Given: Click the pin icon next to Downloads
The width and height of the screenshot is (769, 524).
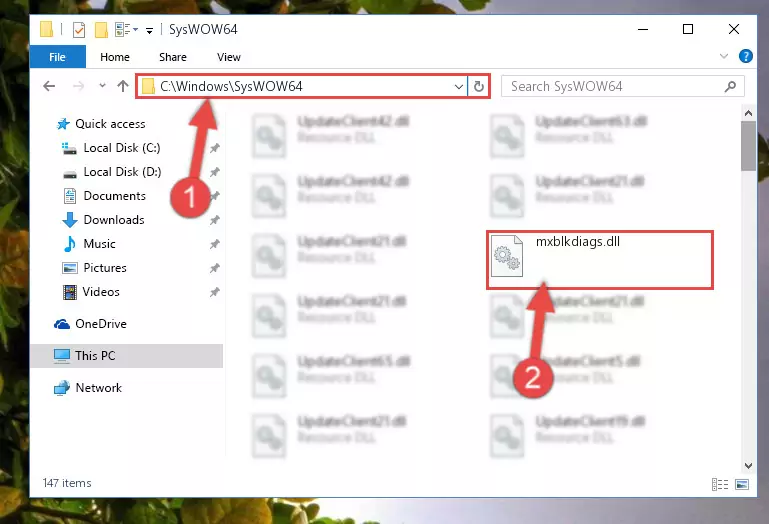Looking at the screenshot, I should [215, 220].
